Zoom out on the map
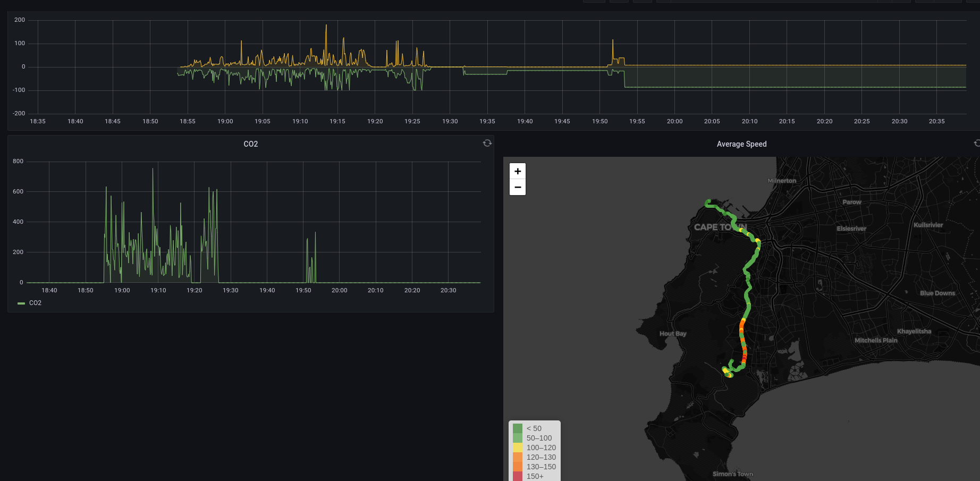Image resolution: width=980 pixels, height=481 pixels. pyautogui.click(x=518, y=187)
